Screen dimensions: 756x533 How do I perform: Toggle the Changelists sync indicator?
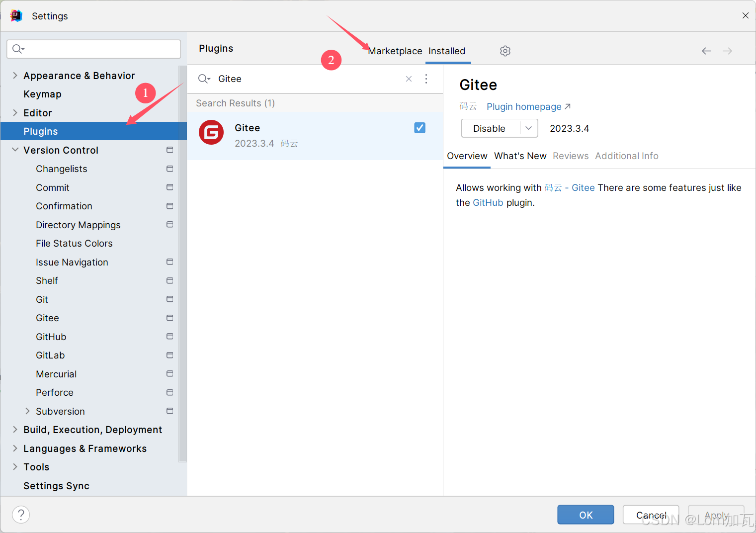[169, 169]
